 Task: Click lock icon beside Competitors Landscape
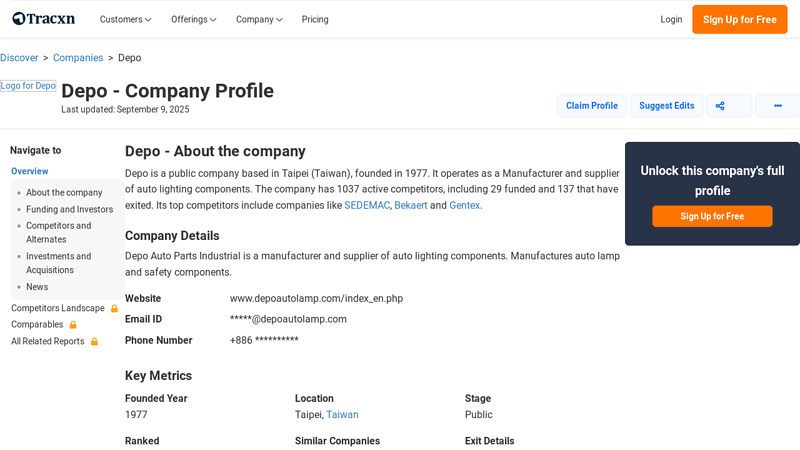point(114,309)
